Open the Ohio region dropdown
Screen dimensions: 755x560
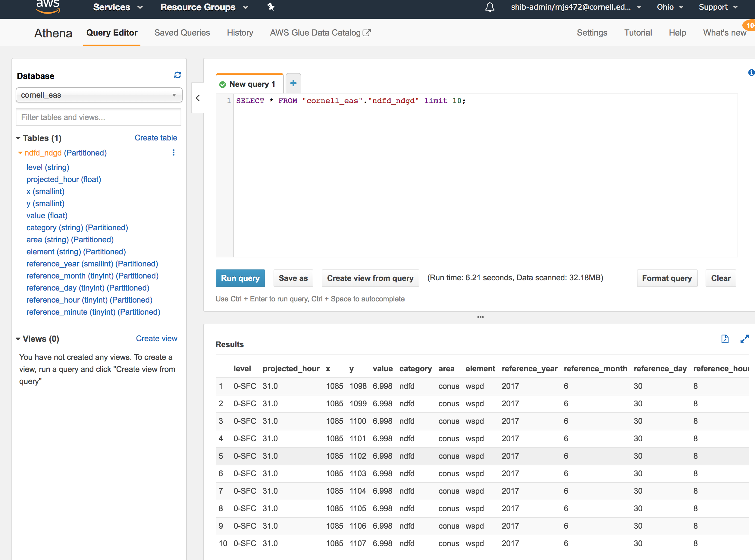(x=670, y=7)
